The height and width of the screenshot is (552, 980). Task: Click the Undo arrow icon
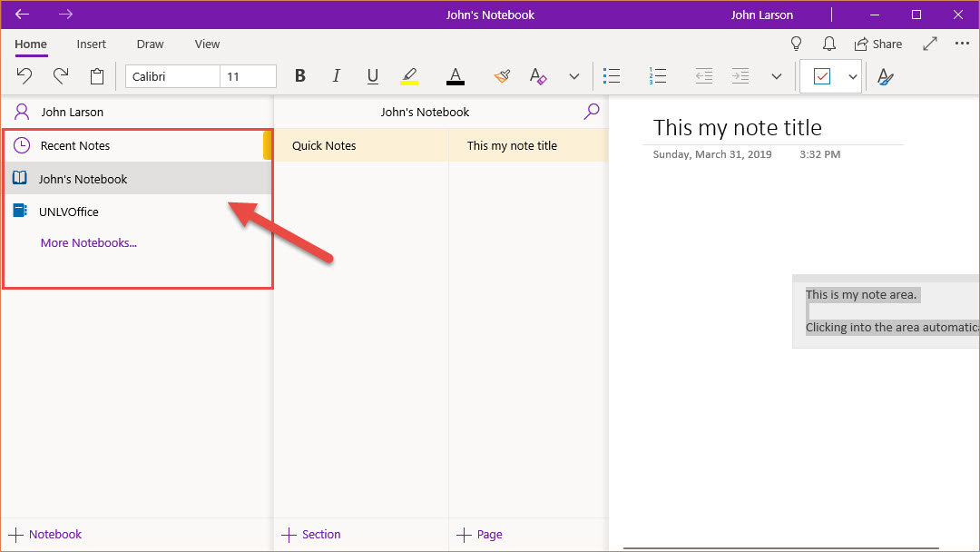(24, 76)
